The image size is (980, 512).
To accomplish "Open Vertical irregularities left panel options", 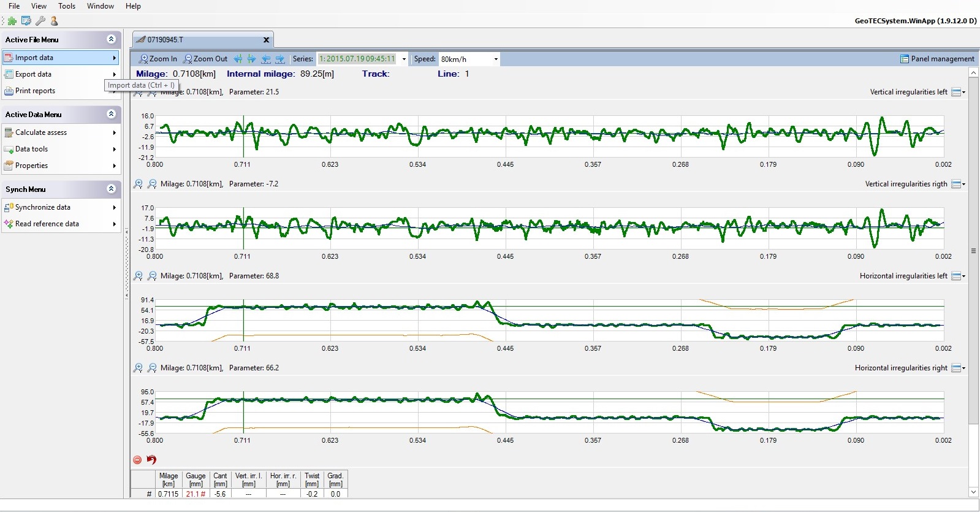I will point(958,92).
